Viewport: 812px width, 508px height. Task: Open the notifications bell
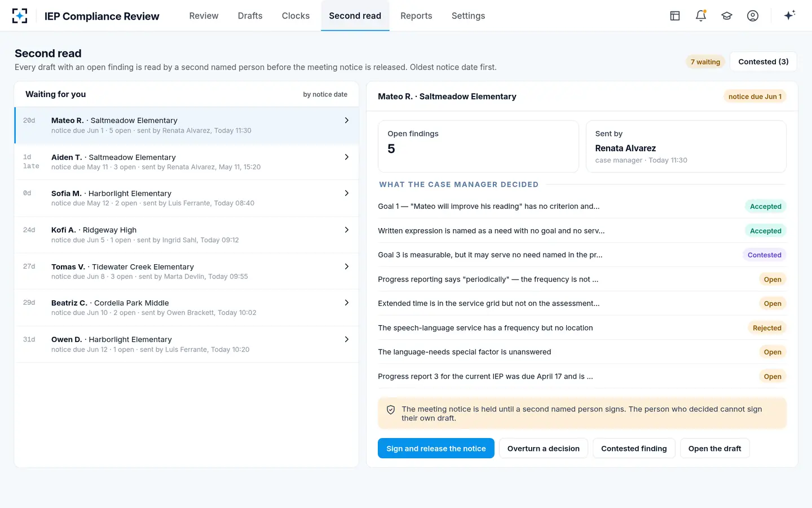click(701, 16)
